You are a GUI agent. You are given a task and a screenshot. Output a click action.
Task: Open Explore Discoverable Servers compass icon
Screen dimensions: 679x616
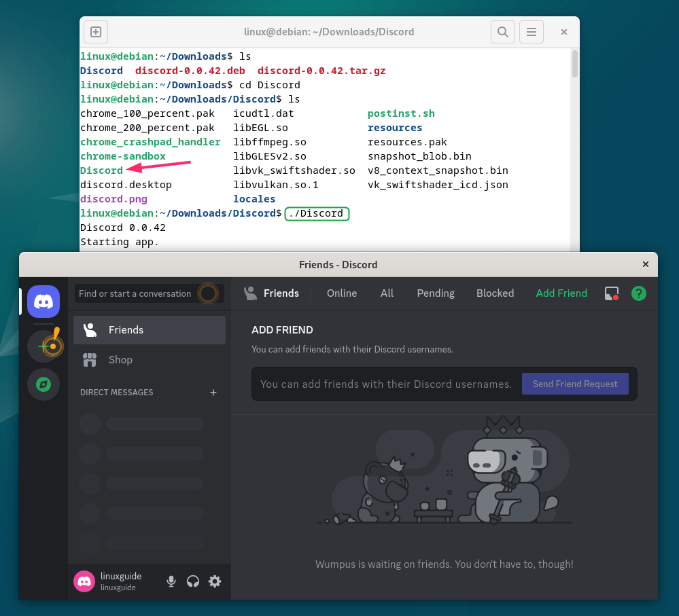coord(43,384)
